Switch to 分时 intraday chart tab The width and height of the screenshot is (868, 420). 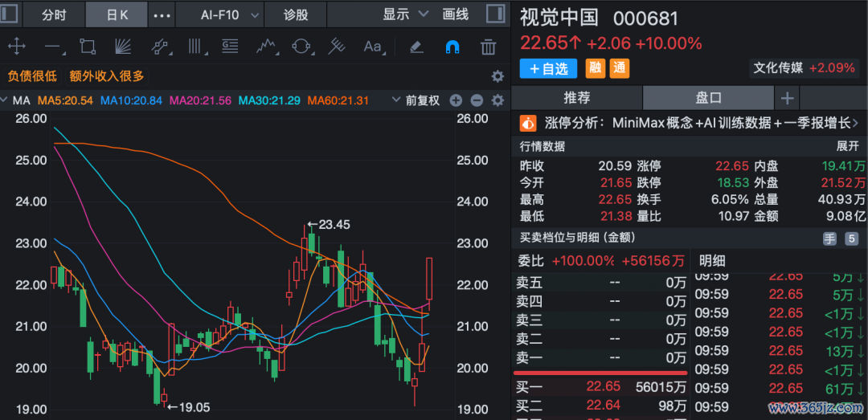point(54,14)
